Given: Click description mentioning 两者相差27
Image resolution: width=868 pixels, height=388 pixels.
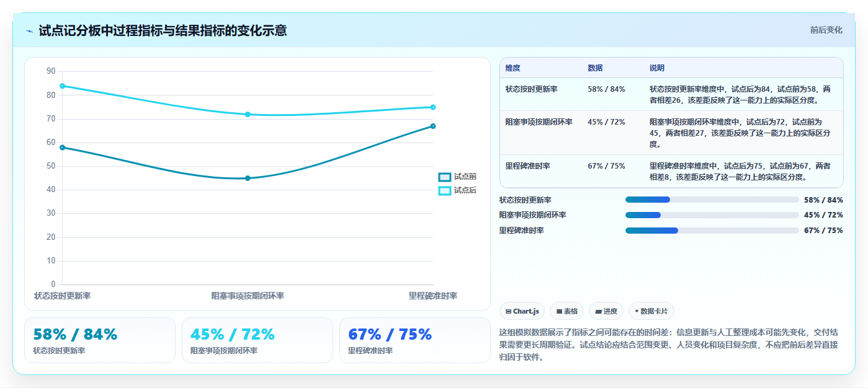Looking at the screenshot, I should click(740, 133).
